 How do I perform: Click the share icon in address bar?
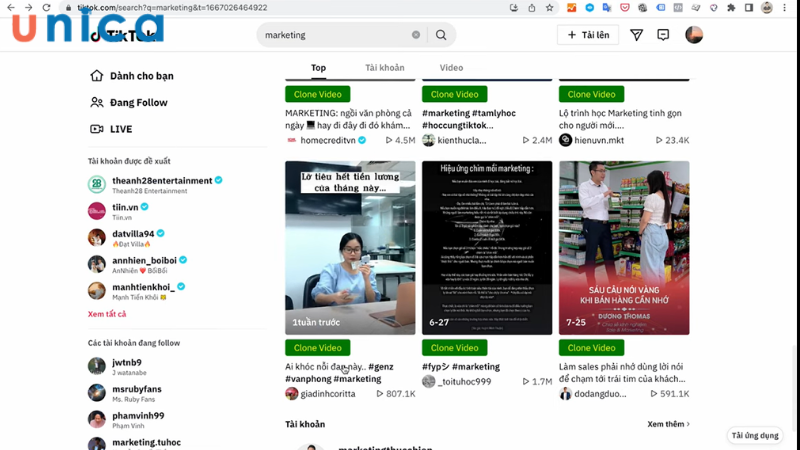coord(532,8)
